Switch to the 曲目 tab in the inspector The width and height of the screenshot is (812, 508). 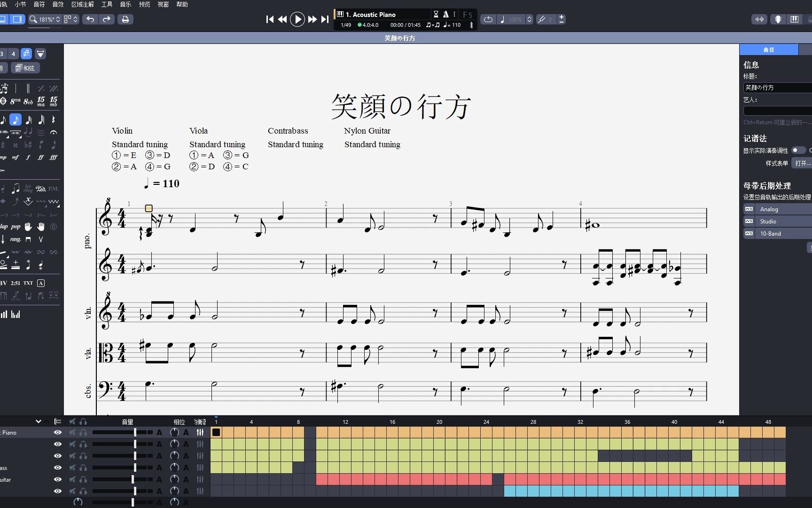point(769,49)
